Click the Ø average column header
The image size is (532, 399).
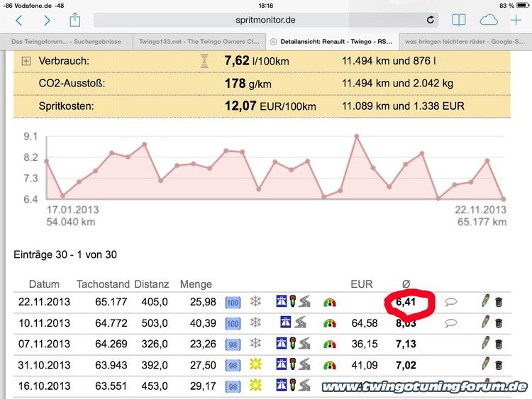(406, 283)
